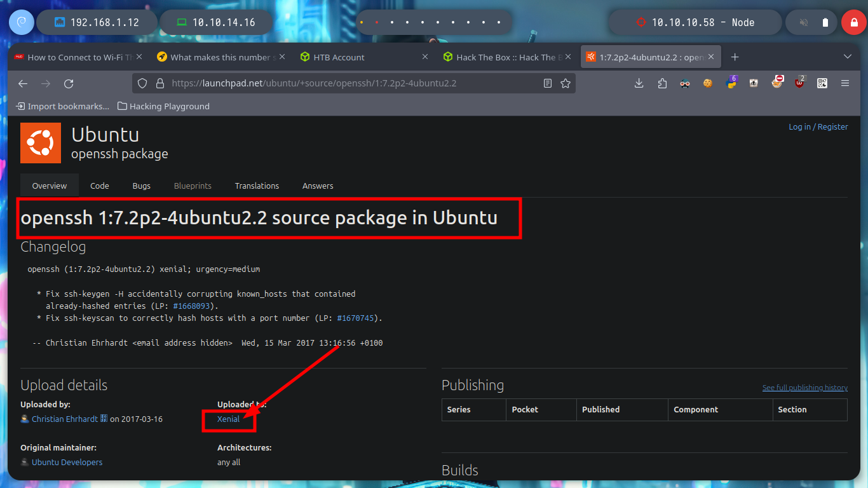868x488 pixels.
Task: Click the red lock screen button
Action: tap(853, 22)
